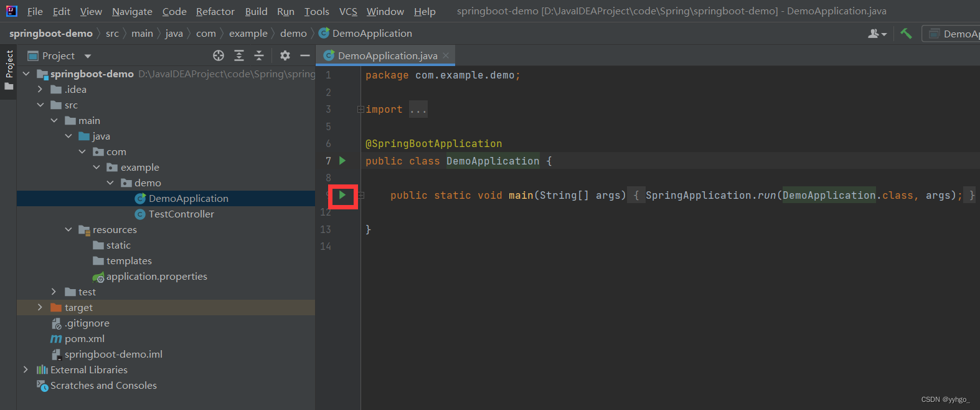Expand the target folder
Viewport: 980px width, 410px height.
(40, 307)
